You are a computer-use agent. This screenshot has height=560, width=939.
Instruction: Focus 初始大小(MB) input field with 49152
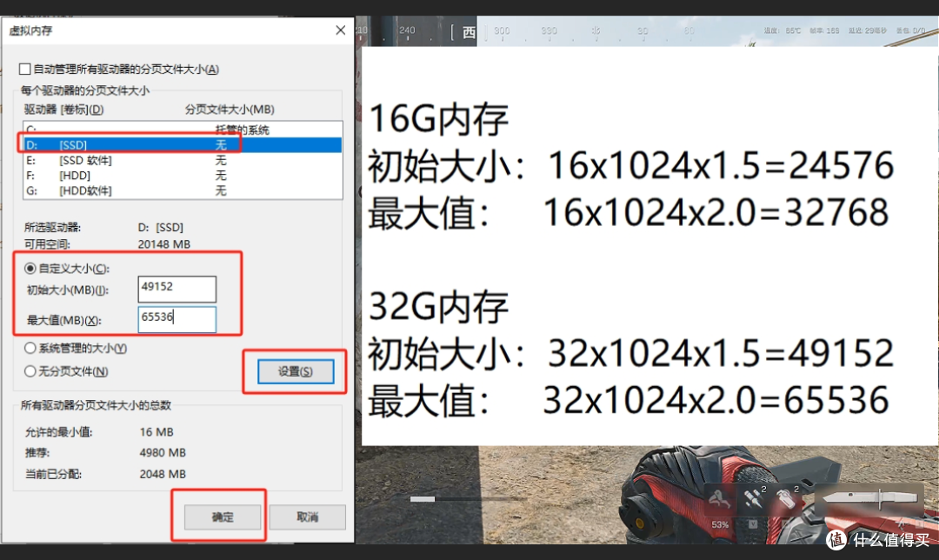(x=176, y=290)
